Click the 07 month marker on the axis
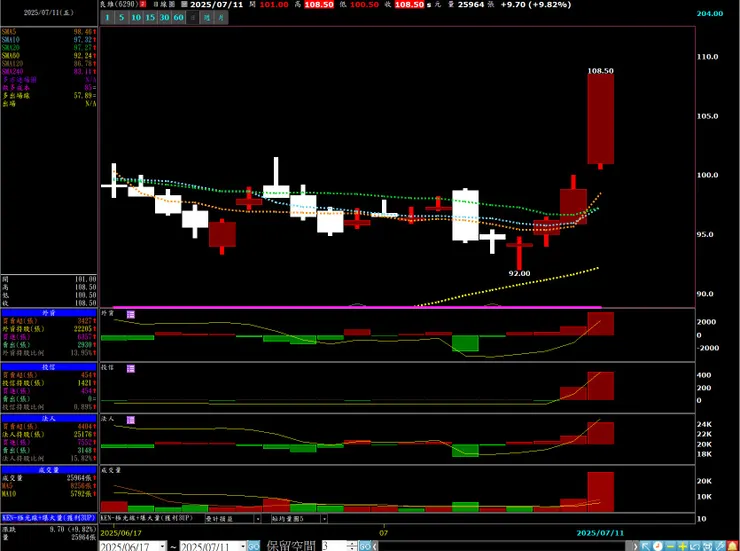The height and width of the screenshot is (551, 740). point(384,533)
